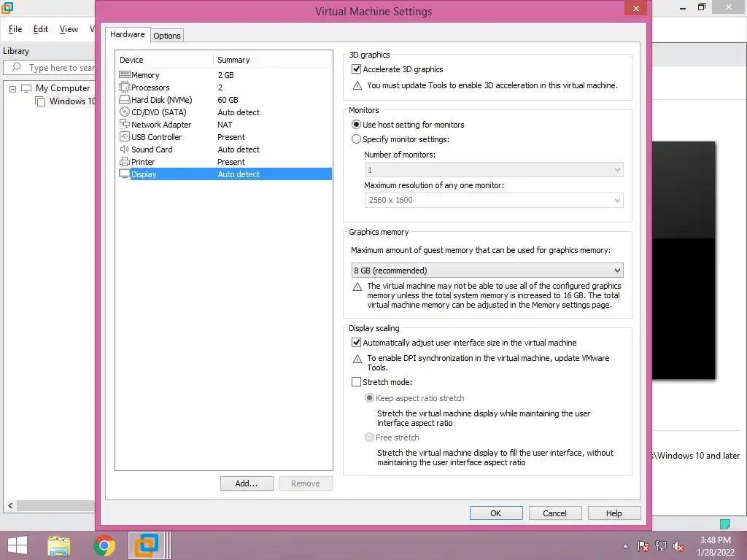
Task: Select the Printer device icon
Action: pos(124,161)
